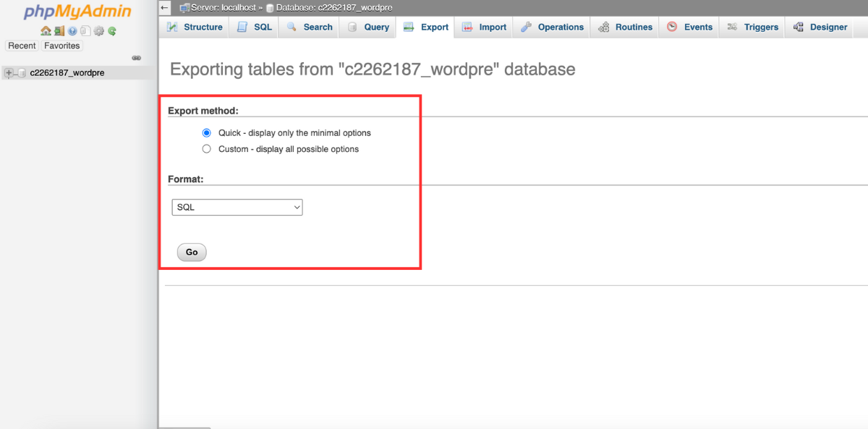This screenshot has width=868, height=429.
Task: Click the Log out door icon
Action: pos(59,31)
